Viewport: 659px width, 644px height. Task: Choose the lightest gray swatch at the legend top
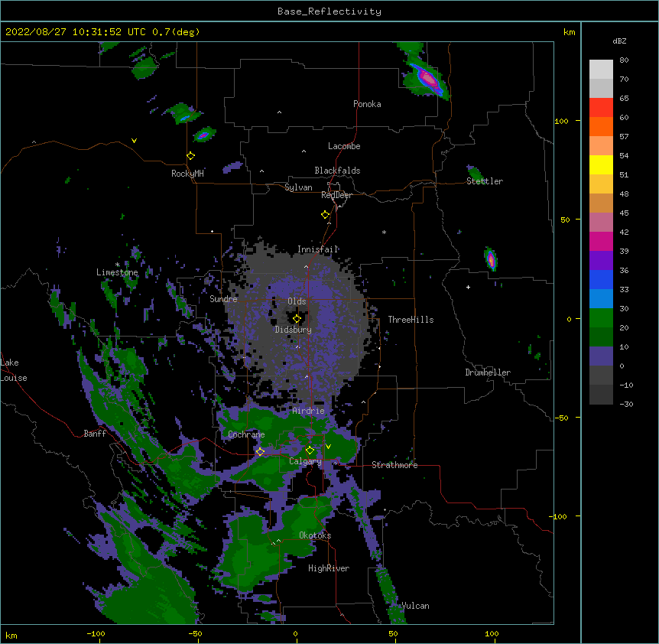[601, 70]
